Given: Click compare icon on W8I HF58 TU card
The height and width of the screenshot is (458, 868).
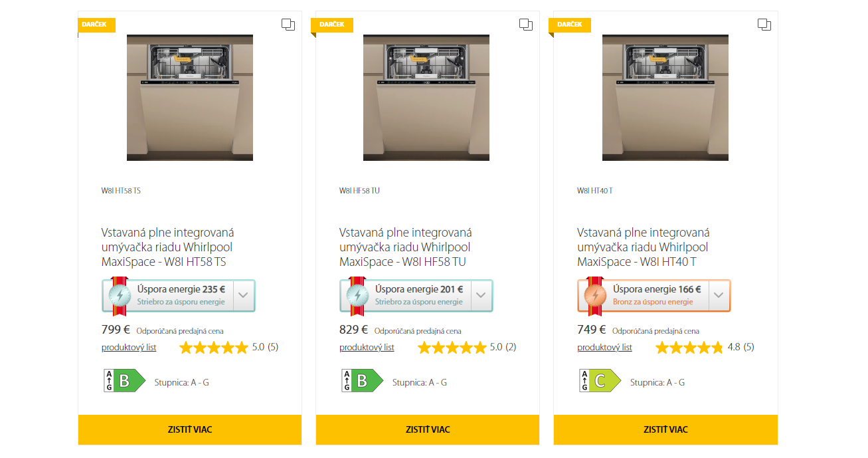Looking at the screenshot, I should (526, 25).
